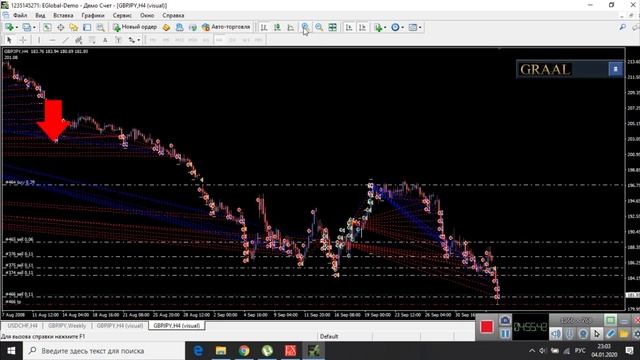This screenshot has width=640, height=360.
Task: Open the recorder's output folder
Action: pyautogui.click(x=624, y=334)
